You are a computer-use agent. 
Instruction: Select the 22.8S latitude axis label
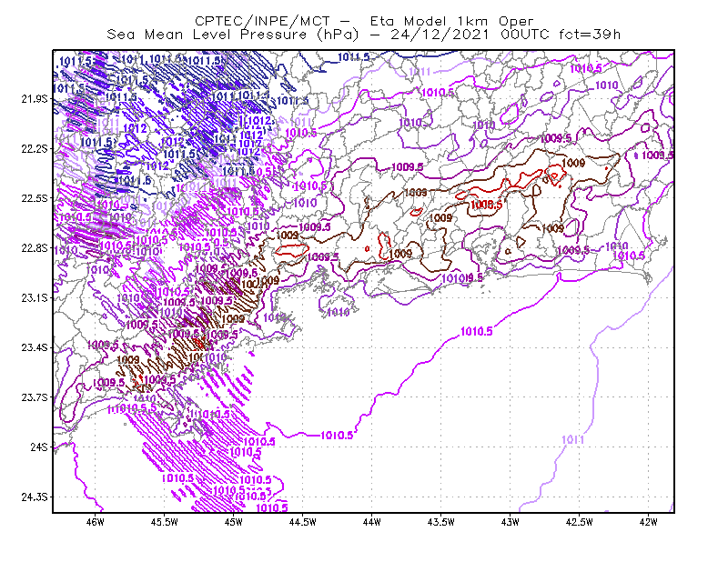(x=35, y=248)
